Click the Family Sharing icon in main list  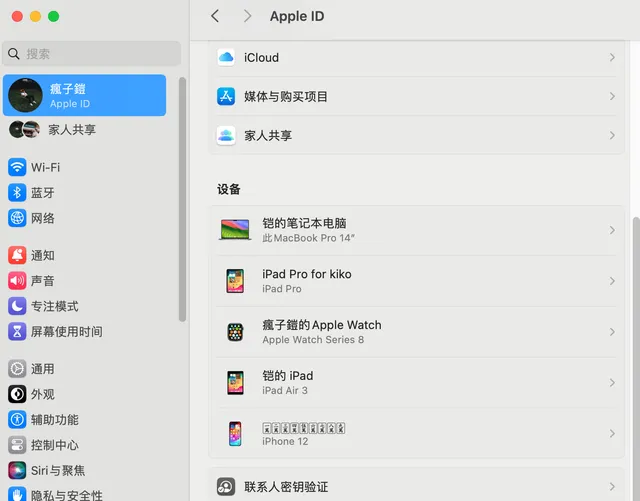pos(226,136)
